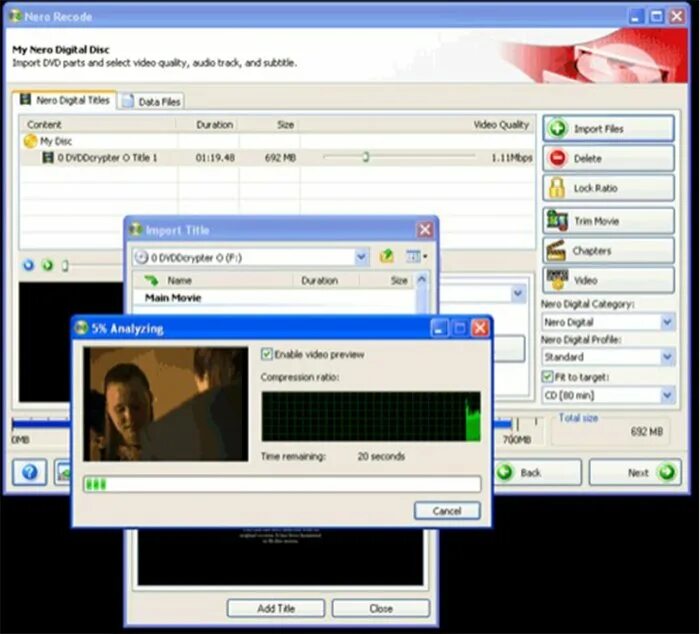This screenshot has width=700, height=634.
Task: Select the My Disc tree item
Action: [x=48, y=141]
